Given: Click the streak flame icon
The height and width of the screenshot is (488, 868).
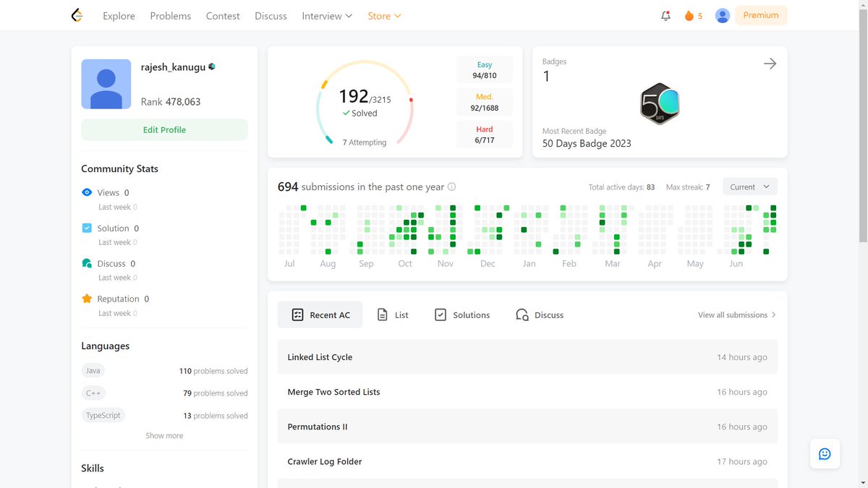Looking at the screenshot, I should (689, 15).
